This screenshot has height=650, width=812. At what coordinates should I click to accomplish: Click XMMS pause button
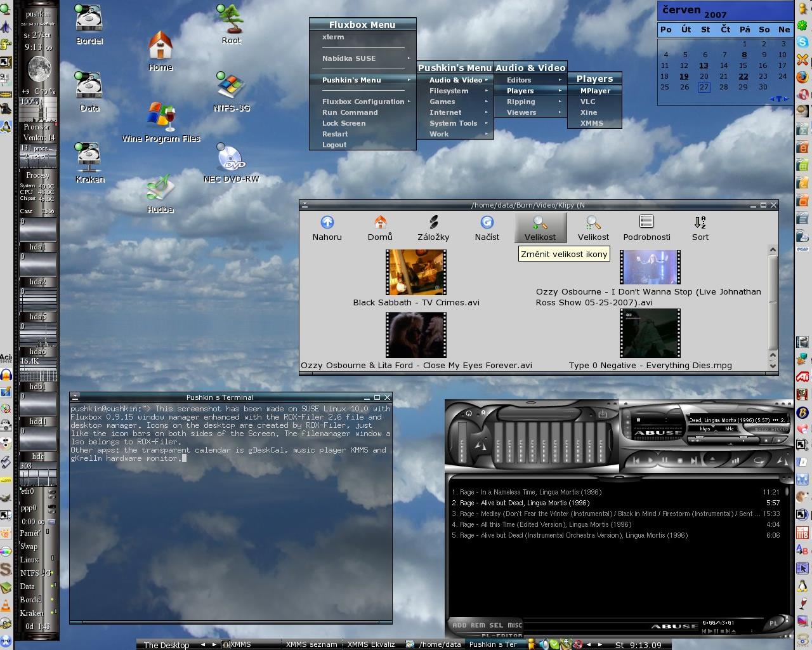665,460
